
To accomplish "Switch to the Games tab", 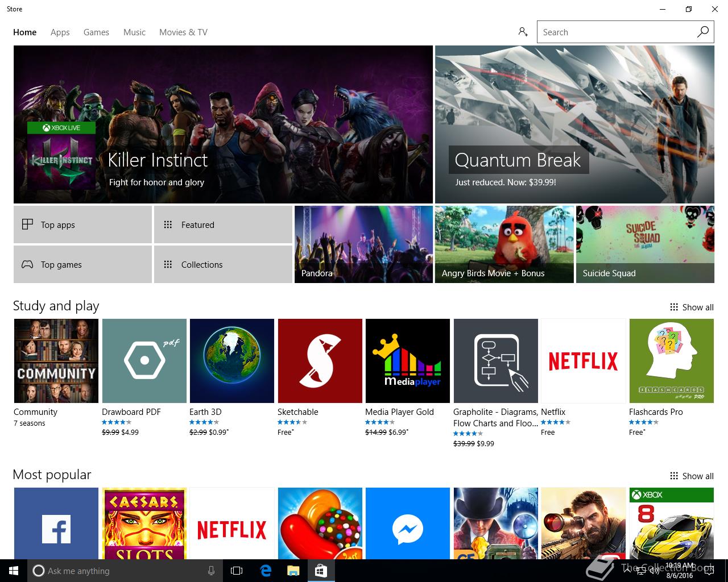I will click(x=96, y=32).
